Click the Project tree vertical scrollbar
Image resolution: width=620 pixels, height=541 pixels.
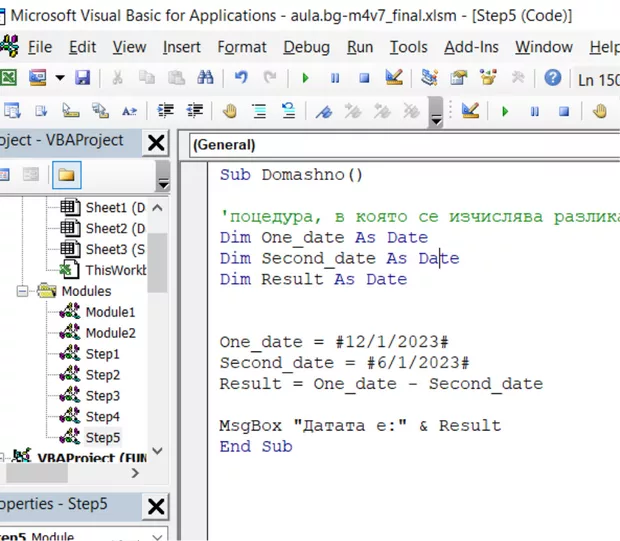tap(158, 300)
